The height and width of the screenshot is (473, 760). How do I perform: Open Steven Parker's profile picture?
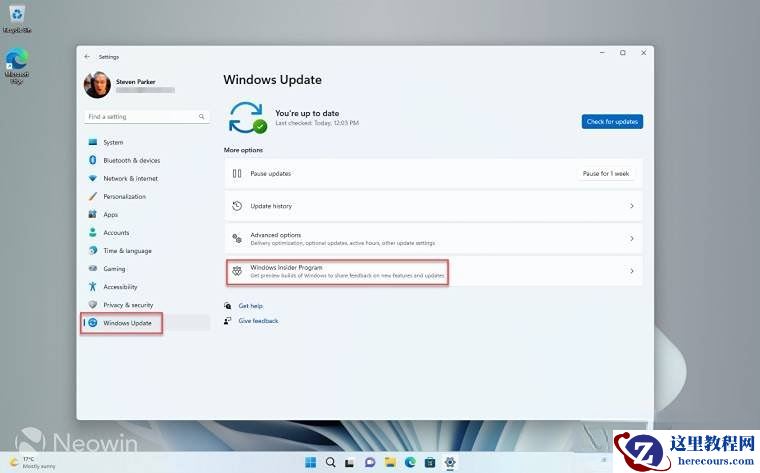point(97,85)
